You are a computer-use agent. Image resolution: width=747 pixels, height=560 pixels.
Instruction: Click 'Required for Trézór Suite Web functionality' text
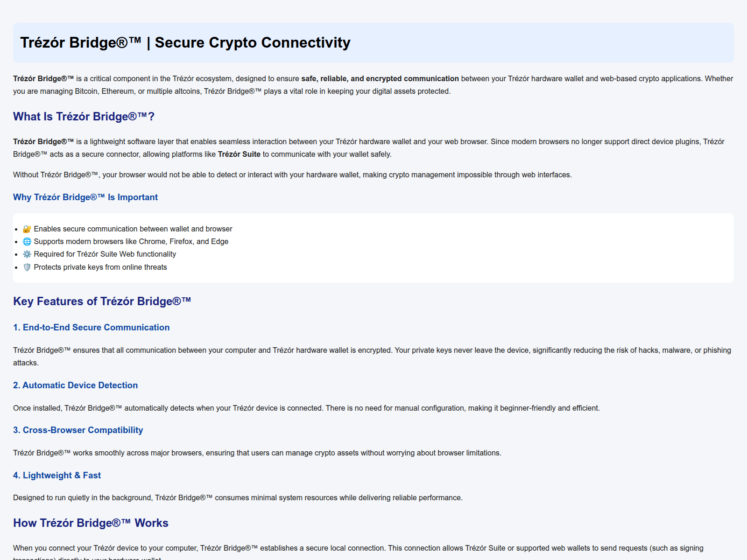coord(105,254)
